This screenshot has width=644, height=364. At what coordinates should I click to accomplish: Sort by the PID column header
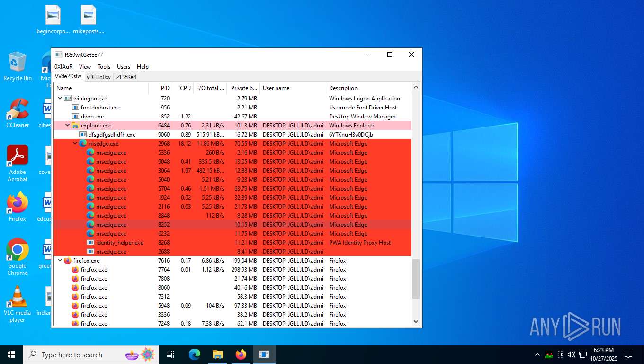(160, 88)
